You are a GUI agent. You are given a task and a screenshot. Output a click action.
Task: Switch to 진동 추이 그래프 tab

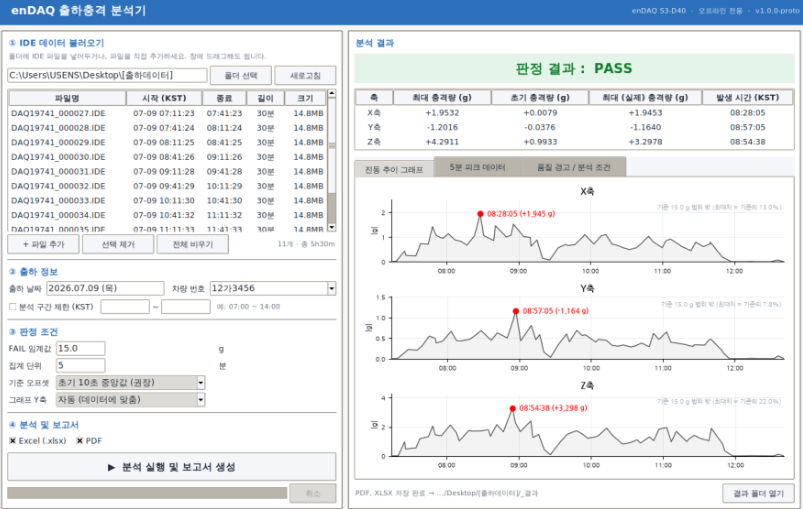pos(394,169)
